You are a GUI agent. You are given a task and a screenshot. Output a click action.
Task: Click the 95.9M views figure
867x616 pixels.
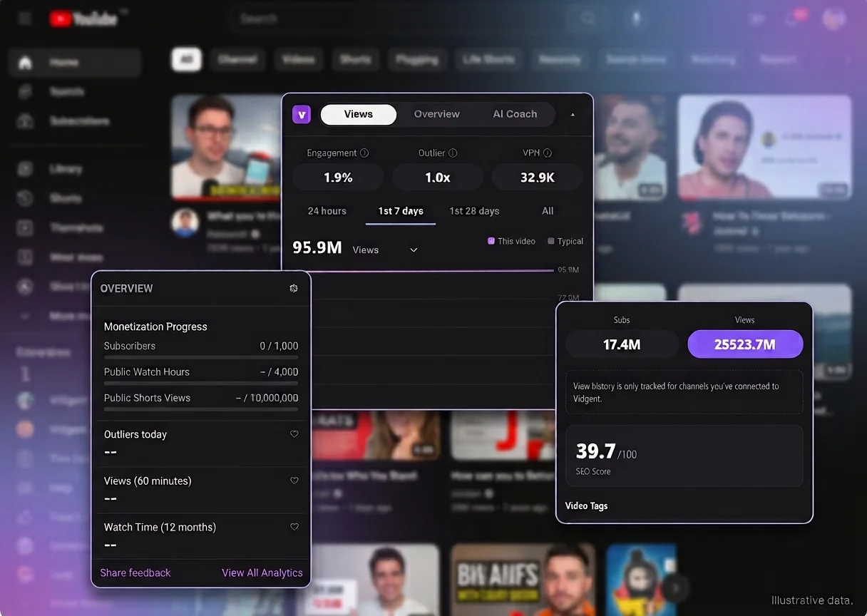(317, 247)
